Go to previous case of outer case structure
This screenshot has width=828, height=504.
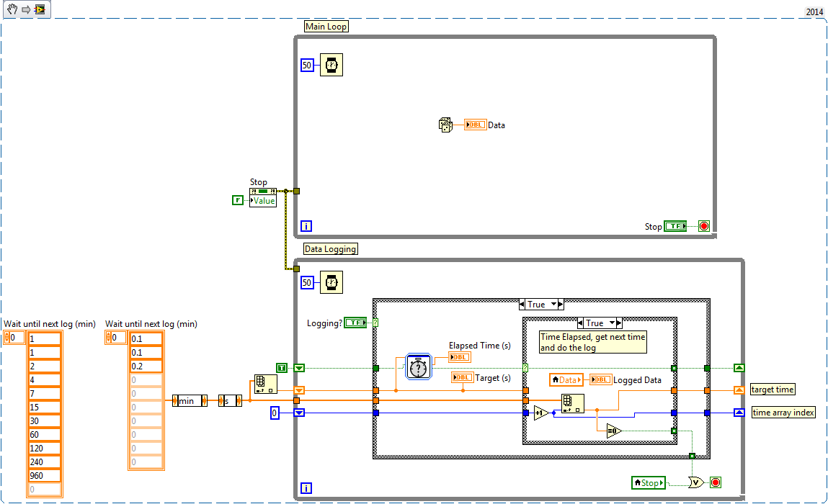[522, 304]
